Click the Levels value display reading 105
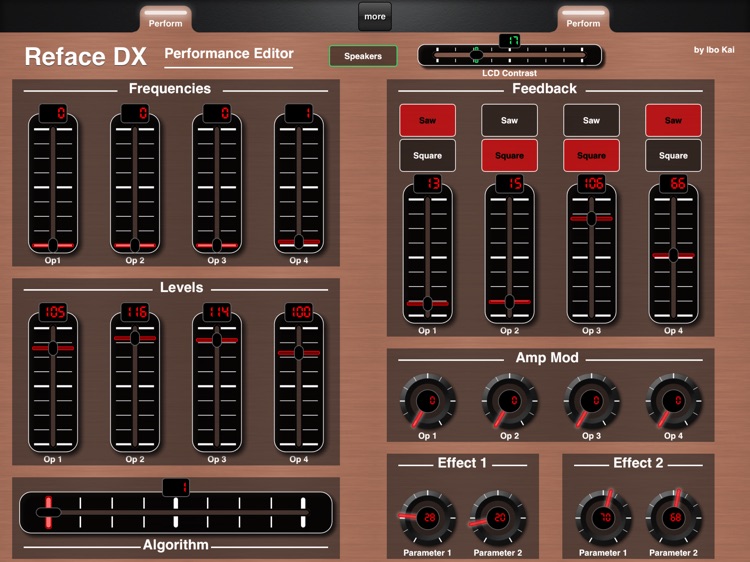Screen dimensions: 750x562 53,312
